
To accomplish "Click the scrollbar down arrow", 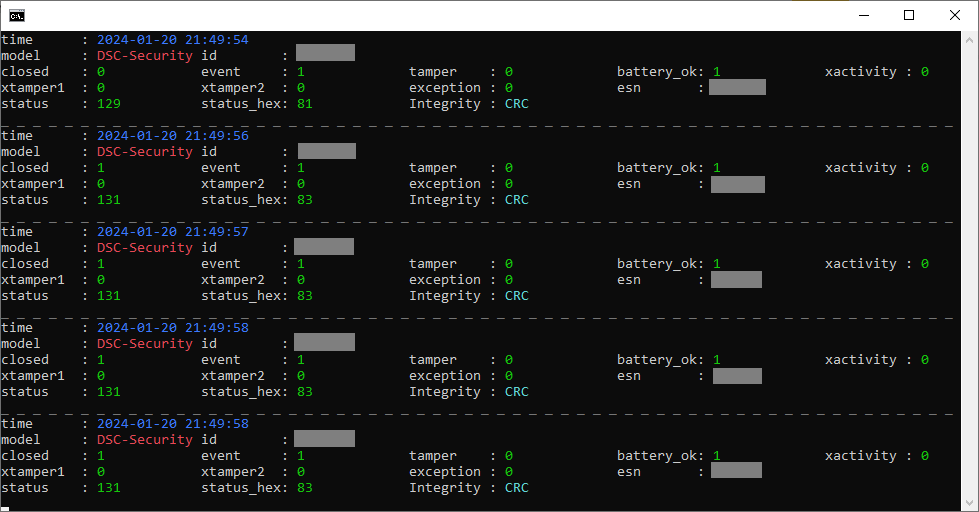I will click(969, 503).
